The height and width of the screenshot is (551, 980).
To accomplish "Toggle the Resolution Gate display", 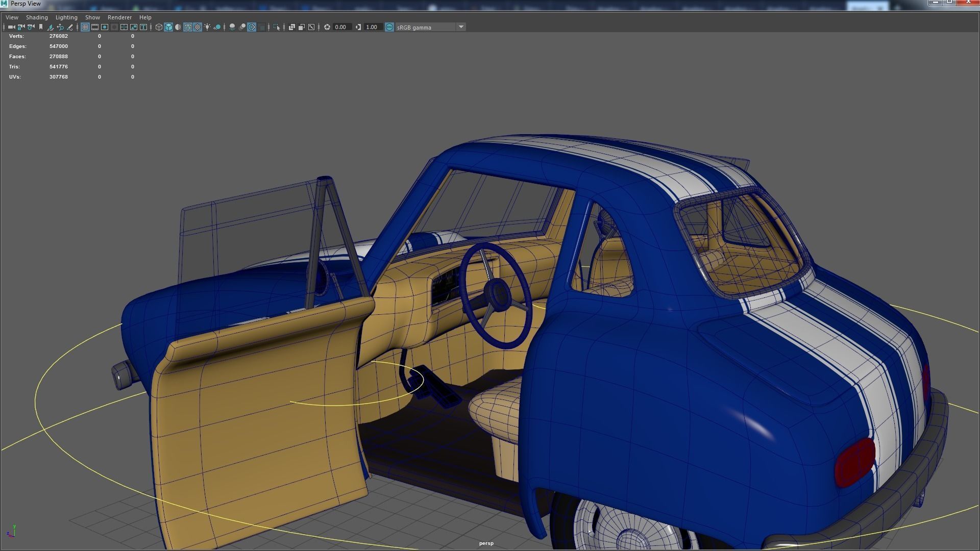I will [x=105, y=27].
